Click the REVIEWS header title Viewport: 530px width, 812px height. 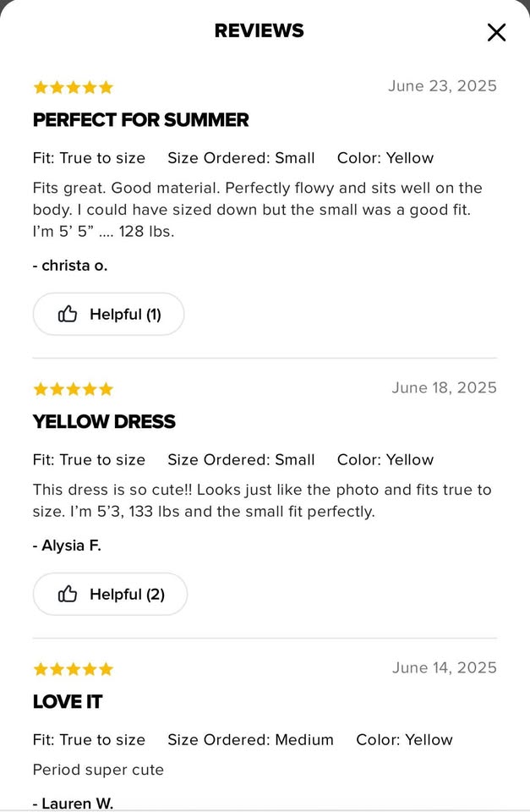[x=259, y=31]
